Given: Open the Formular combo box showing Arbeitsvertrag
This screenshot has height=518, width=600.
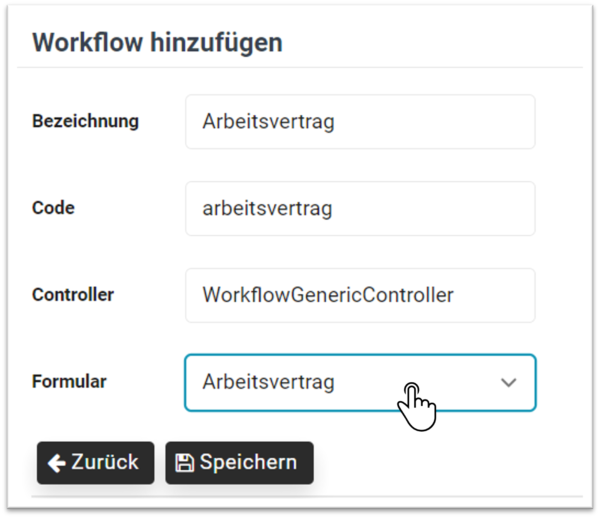Looking at the screenshot, I should [360, 383].
